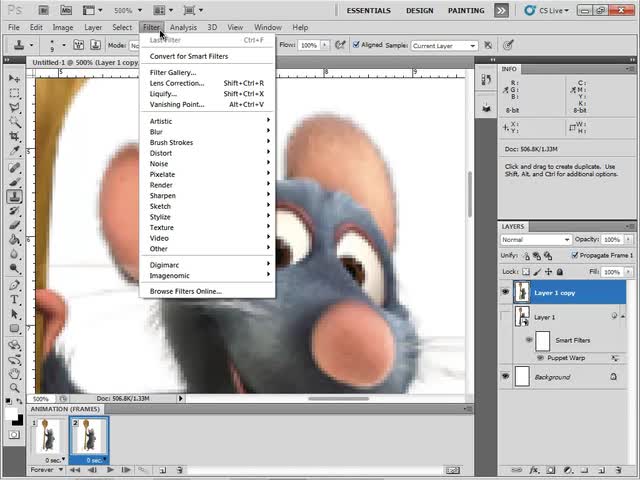Viewport: 640px width, 480px height.
Task: Toggle Quick Mask mode
Action: 14,435
